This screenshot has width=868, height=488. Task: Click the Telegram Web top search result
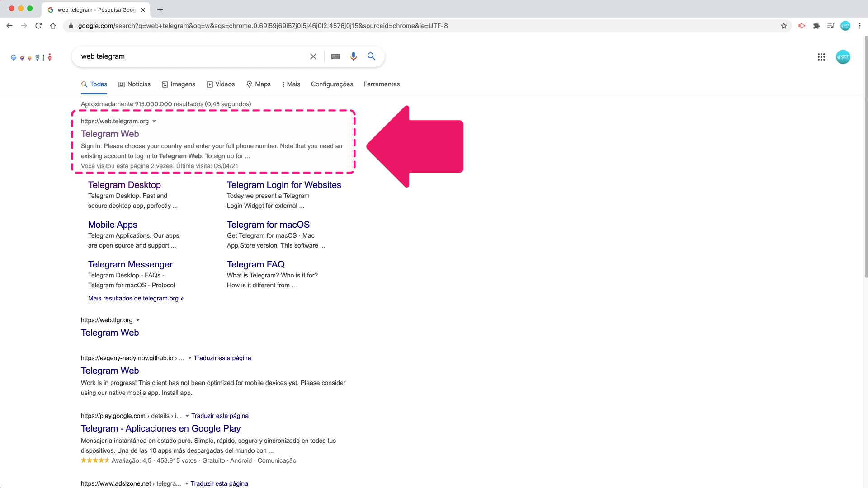coord(110,133)
